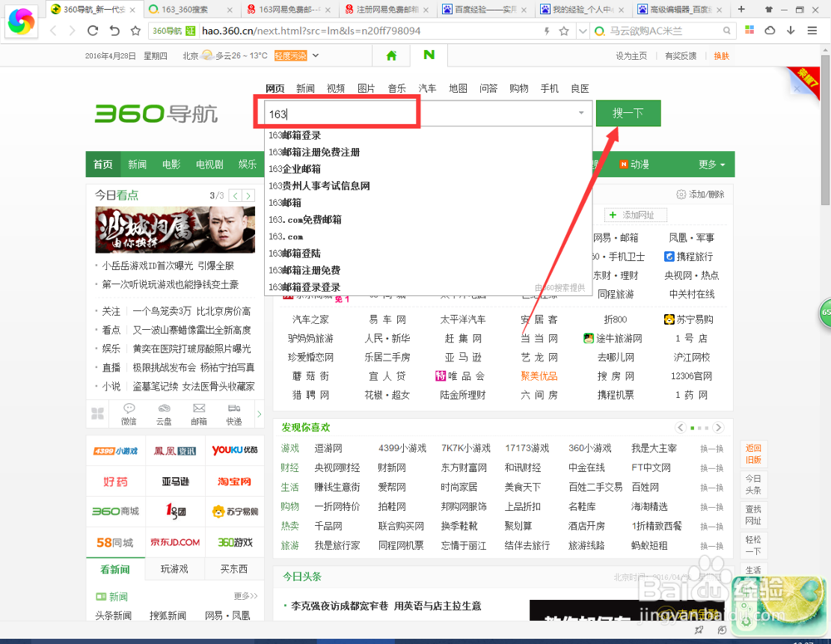Click the search input field containing 163
The height and width of the screenshot is (644, 831).
pos(427,113)
